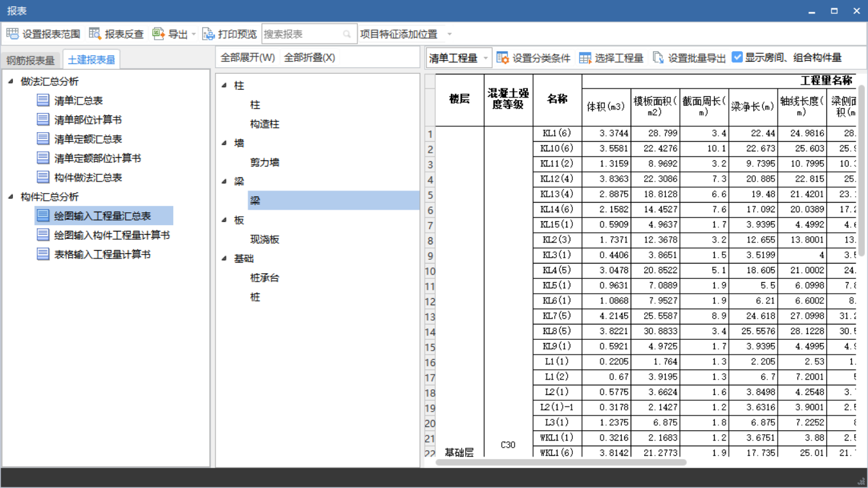Click the C30 concrete grade cell
Screen dimensions: 868x488
coord(508,292)
